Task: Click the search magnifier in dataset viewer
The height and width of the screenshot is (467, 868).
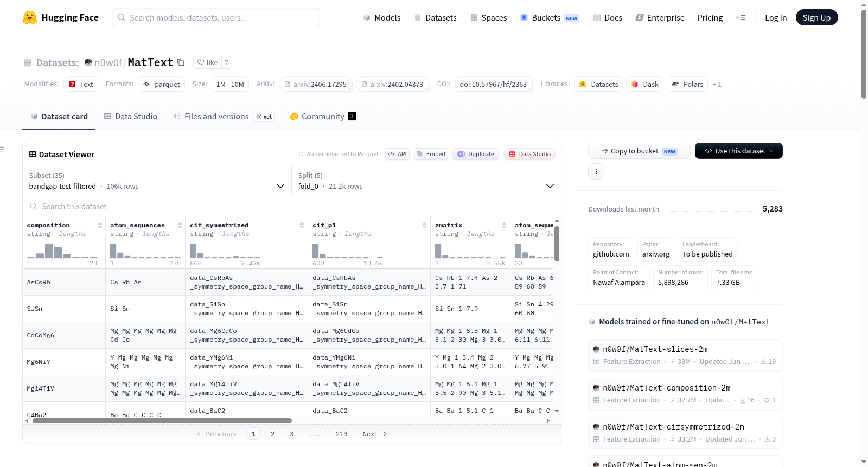Action: [x=34, y=206]
